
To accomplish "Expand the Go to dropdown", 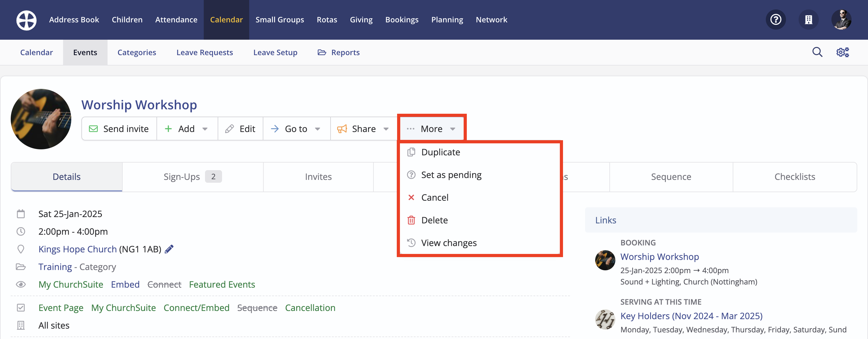I will tap(296, 129).
